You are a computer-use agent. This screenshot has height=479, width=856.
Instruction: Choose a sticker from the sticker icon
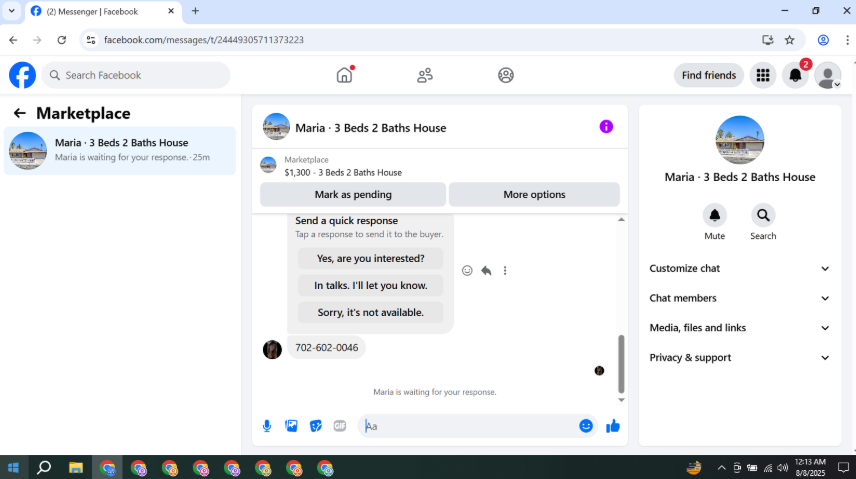(316, 426)
